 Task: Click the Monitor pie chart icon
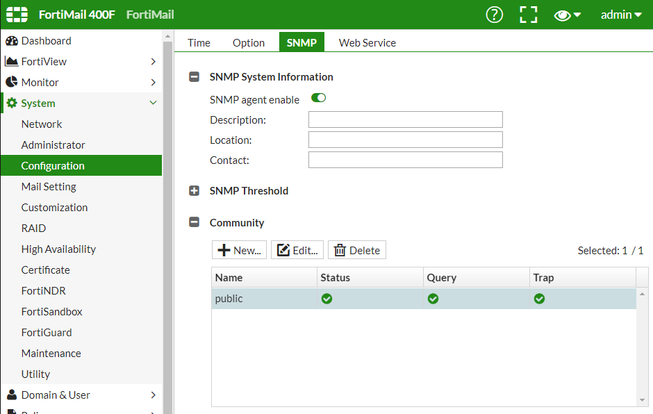click(x=11, y=82)
